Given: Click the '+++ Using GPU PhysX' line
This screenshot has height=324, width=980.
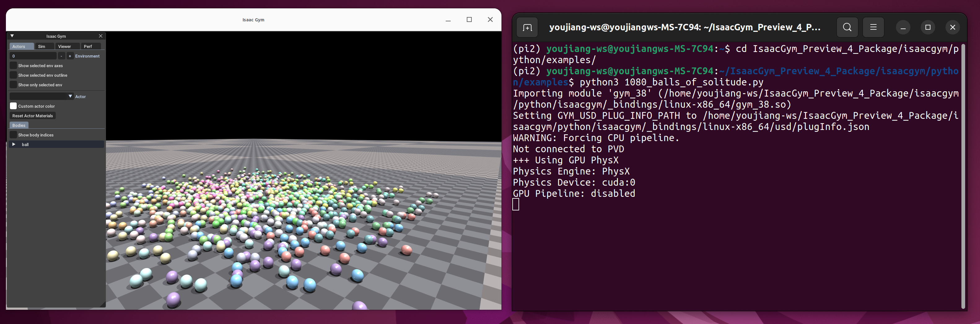Looking at the screenshot, I should click(x=566, y=160).
